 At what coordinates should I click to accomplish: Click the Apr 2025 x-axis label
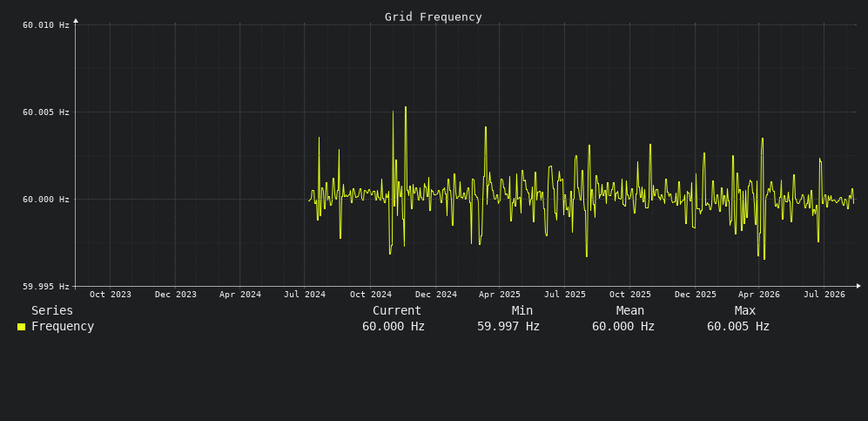coord(500,294)
